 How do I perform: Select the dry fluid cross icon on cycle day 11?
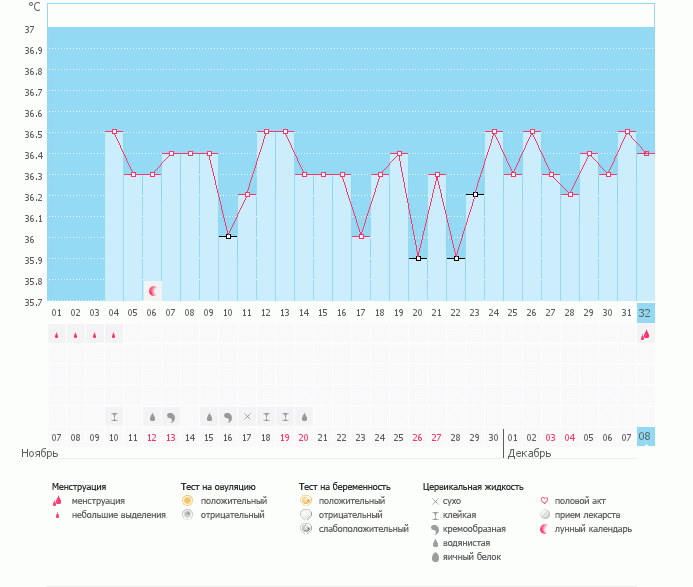pyautogui.click(x=248, y=416)
